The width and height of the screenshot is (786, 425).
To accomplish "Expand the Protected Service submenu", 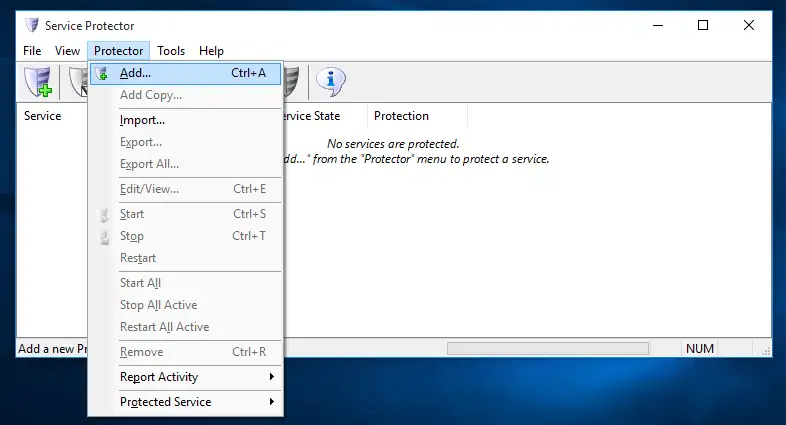I will (x=185, y=402).
